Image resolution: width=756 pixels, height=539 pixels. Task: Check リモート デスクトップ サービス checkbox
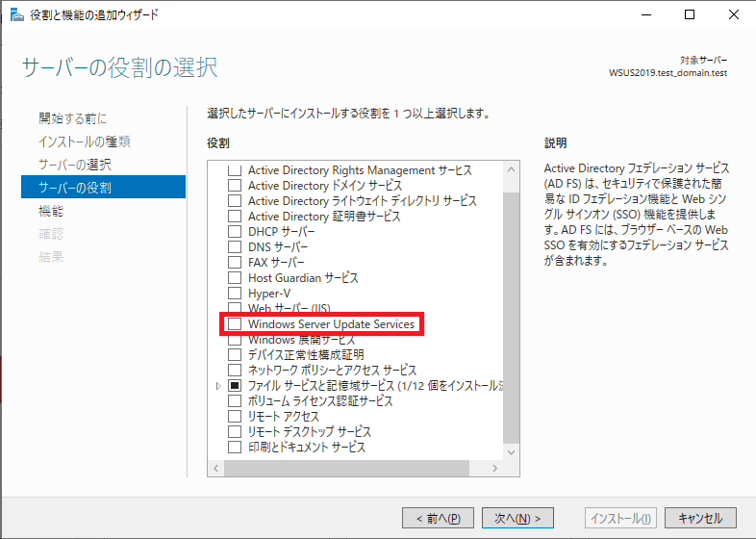tap(235, 432)
